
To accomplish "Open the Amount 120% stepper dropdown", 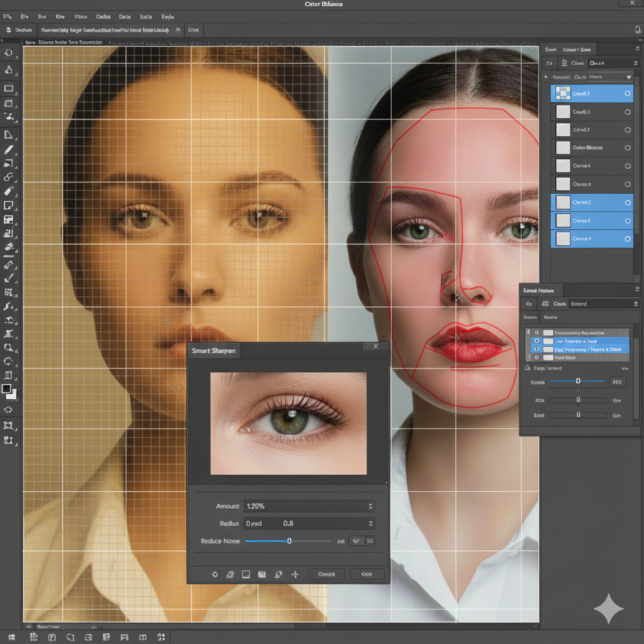I will [x=370, y=506].
